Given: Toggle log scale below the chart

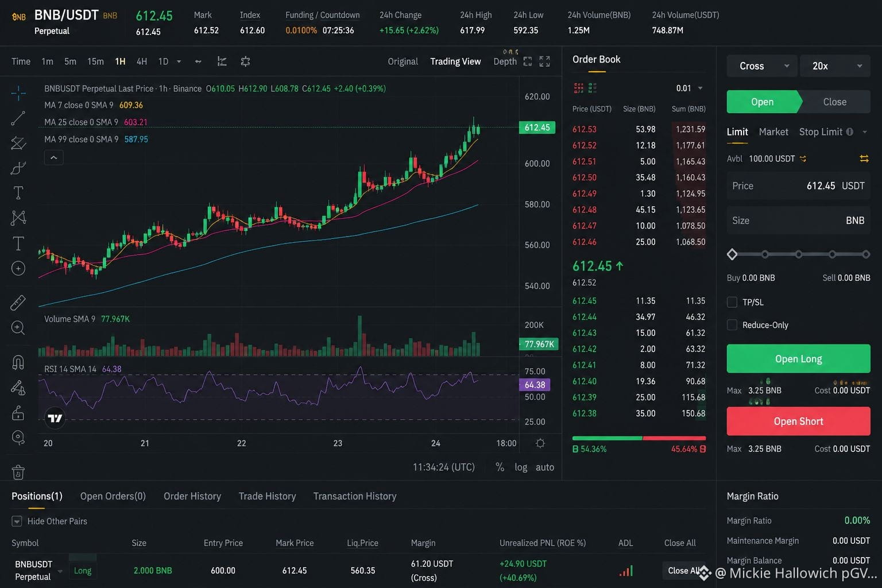Looking at the screenshot, I should [x=521, y=467].
